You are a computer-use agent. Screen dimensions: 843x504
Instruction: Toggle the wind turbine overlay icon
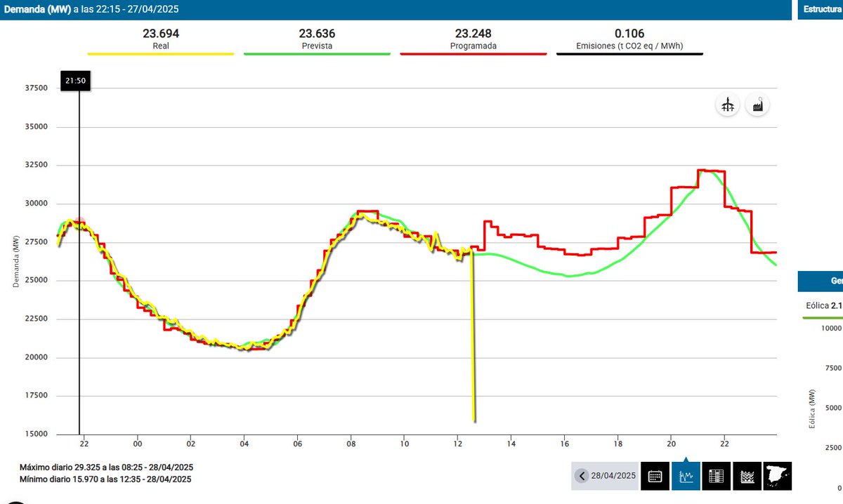[x=727, y=104]
